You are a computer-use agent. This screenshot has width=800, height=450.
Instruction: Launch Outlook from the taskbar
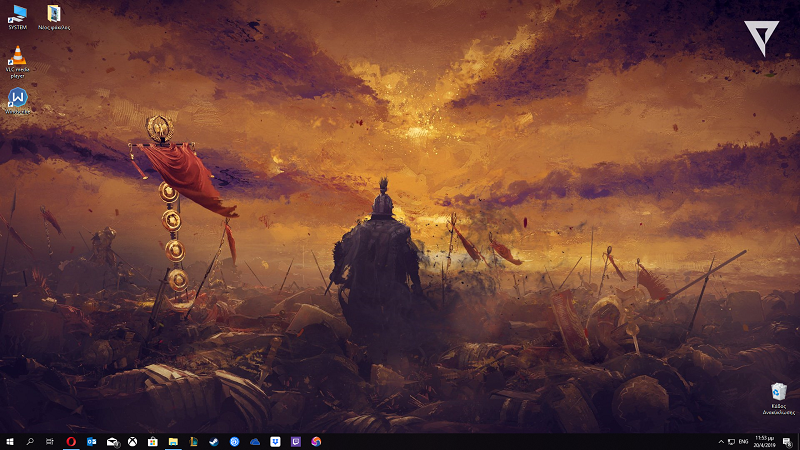(91, 442)
